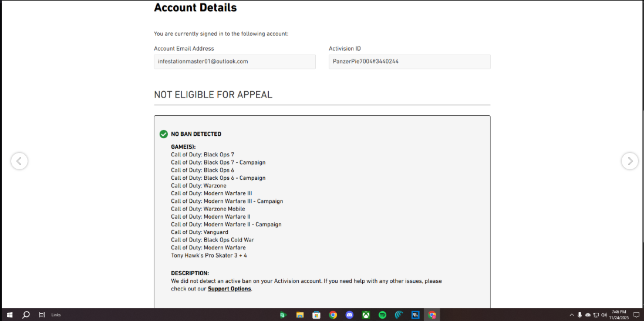The height and width of the screenshot is (321, 644).
Task: Click the green No Ban Detected checkmark icon
Action: point(163,134)
